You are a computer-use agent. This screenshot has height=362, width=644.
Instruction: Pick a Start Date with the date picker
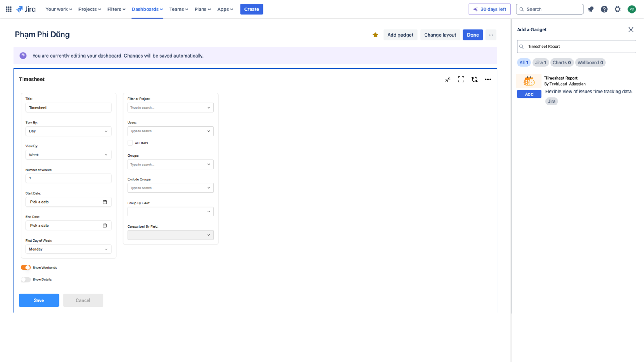105,202
